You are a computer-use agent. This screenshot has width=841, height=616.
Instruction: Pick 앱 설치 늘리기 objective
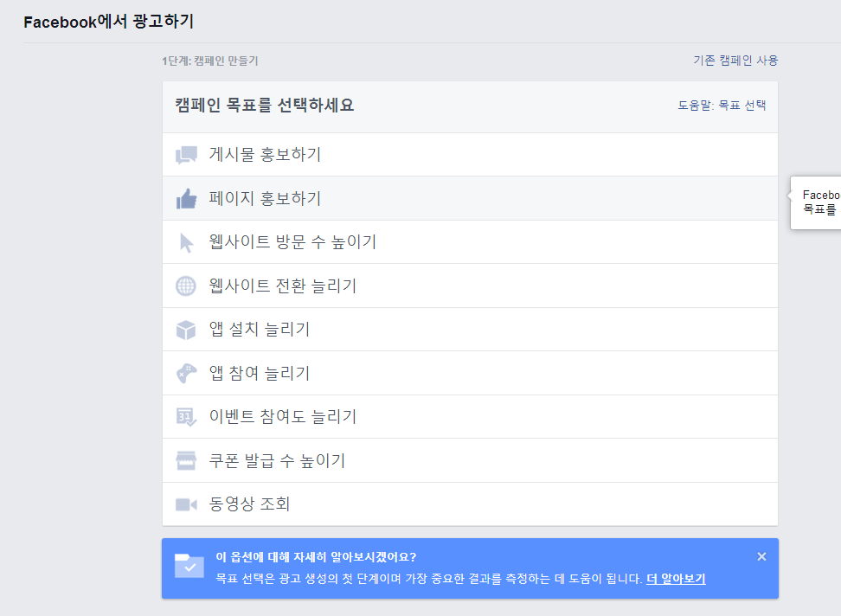[x=470, y=329]
